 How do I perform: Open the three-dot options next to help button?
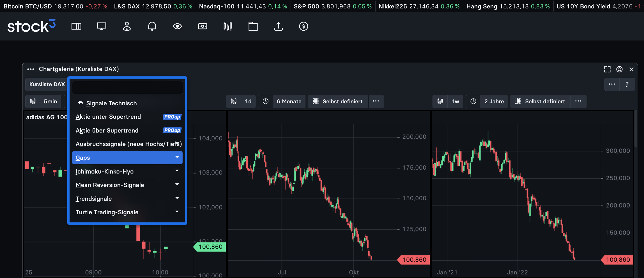(x=612, y=84)
